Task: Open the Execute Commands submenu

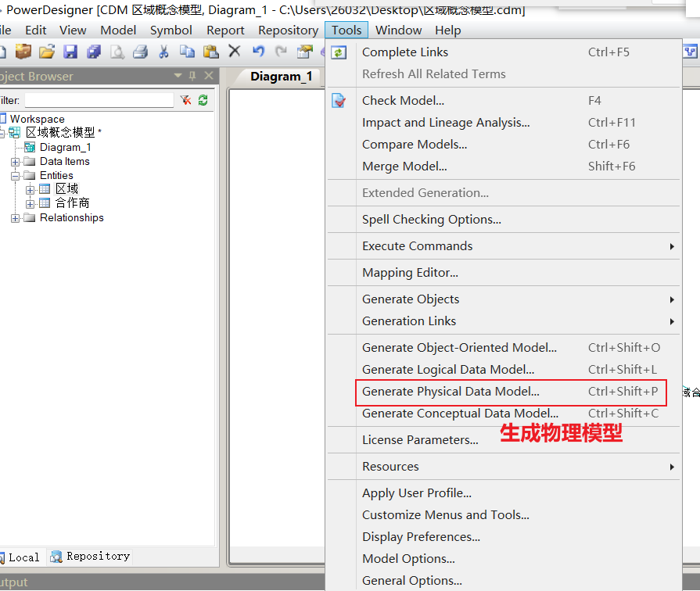Action: [504, 246]
